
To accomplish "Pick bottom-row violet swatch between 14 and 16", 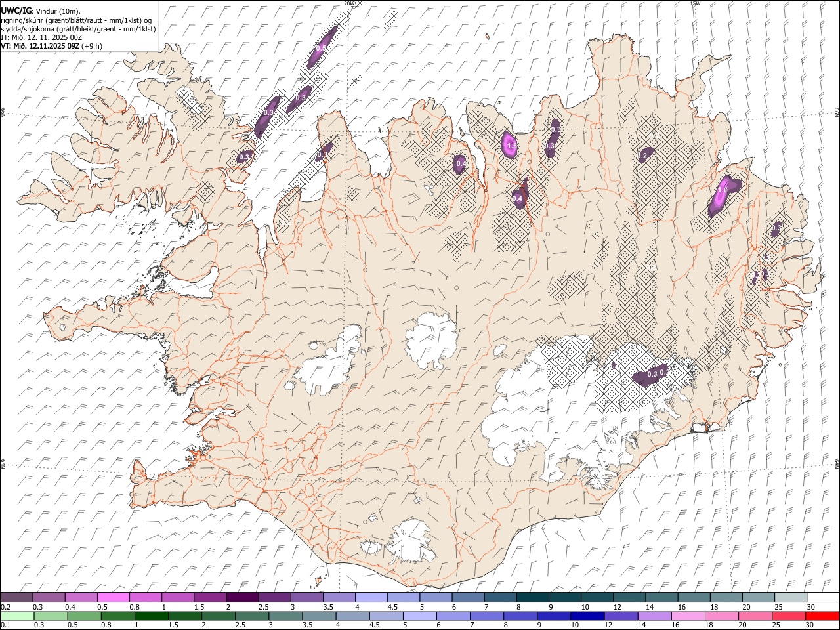I will [x=655, y=616].
